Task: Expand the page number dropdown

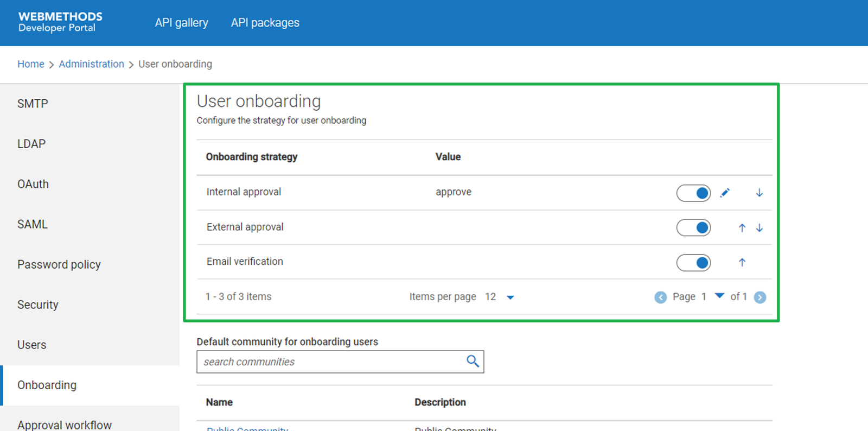Action: coord(719,296)
